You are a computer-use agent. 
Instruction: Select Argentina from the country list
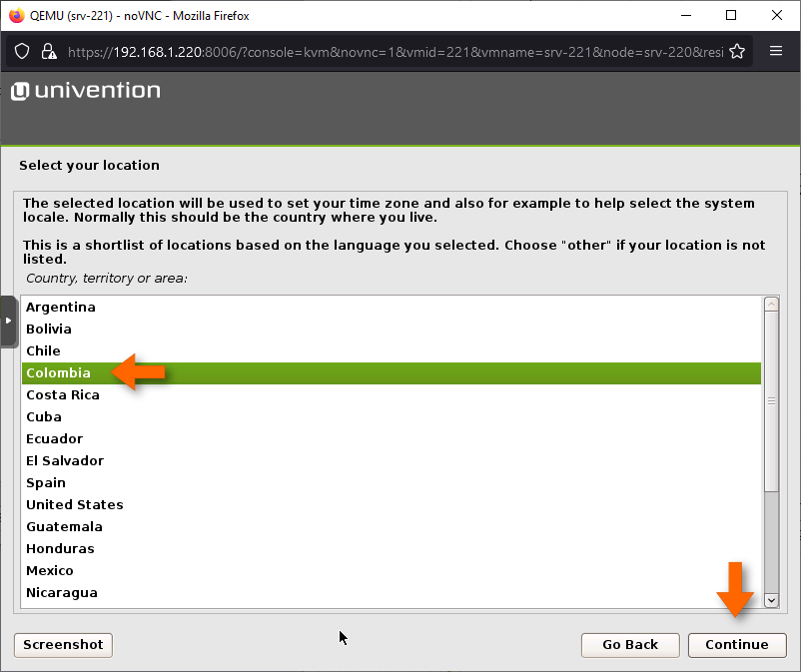(61, 308)
